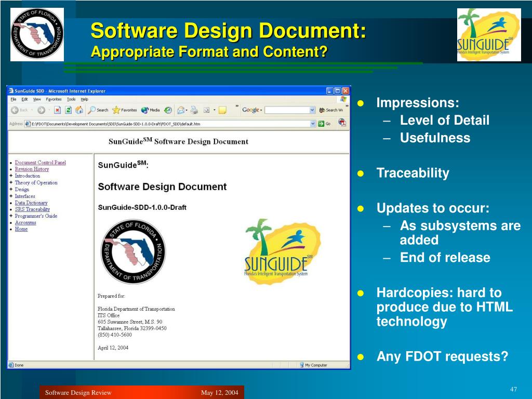The image size is (532, 399).
Task: Open the Google search box dropdown
Action: click(312, 110)
